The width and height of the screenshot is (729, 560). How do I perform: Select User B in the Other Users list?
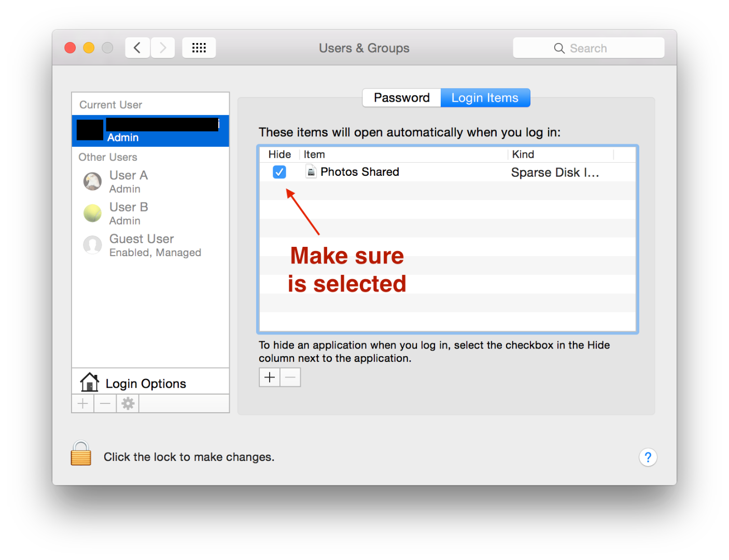point(129,213)
